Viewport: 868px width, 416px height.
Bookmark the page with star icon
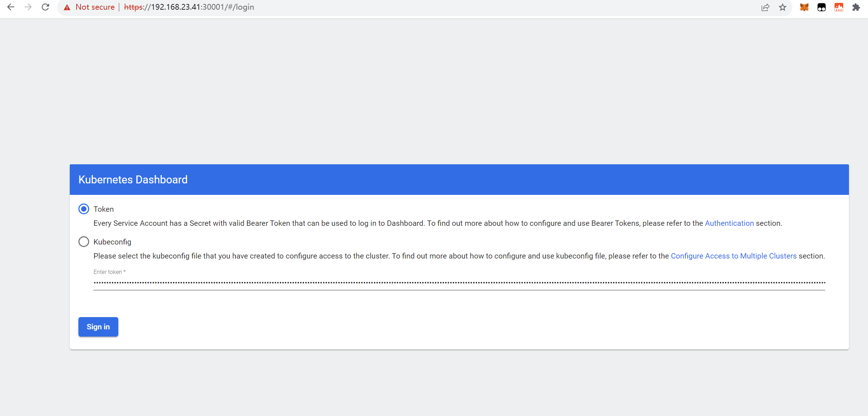click(782, 8)
